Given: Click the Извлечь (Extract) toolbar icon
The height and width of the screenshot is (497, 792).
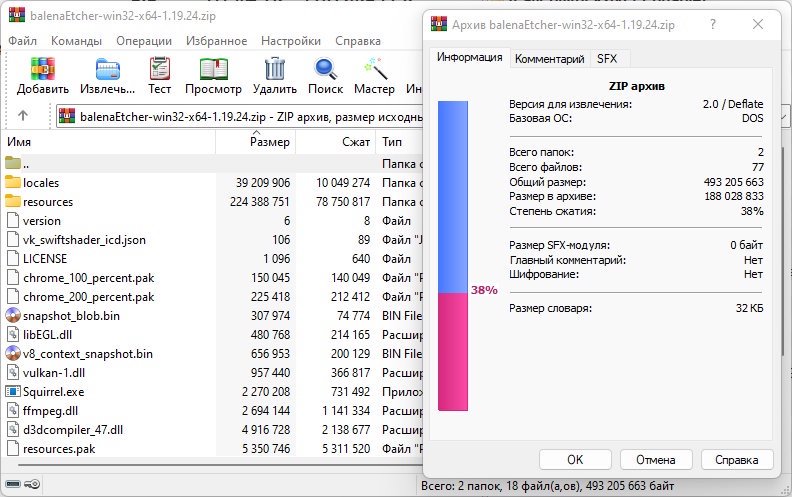Looking at the screenshot, I should point(108,69).
